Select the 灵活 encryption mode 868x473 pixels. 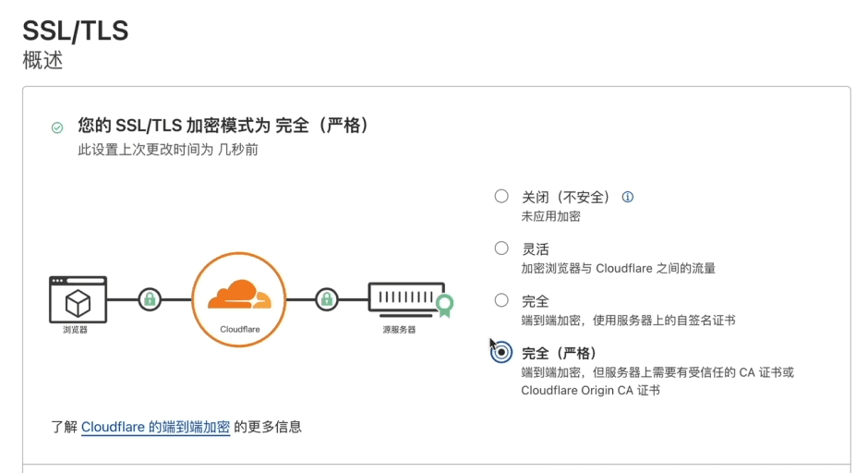click(501, 249)
